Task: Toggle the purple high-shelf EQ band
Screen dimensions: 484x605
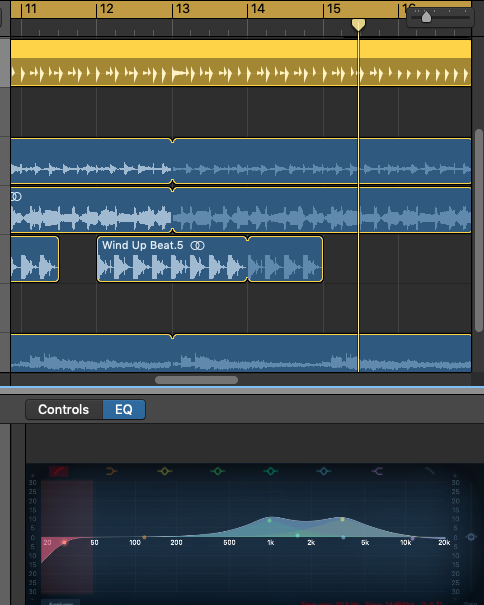Action: coord(377,471)
